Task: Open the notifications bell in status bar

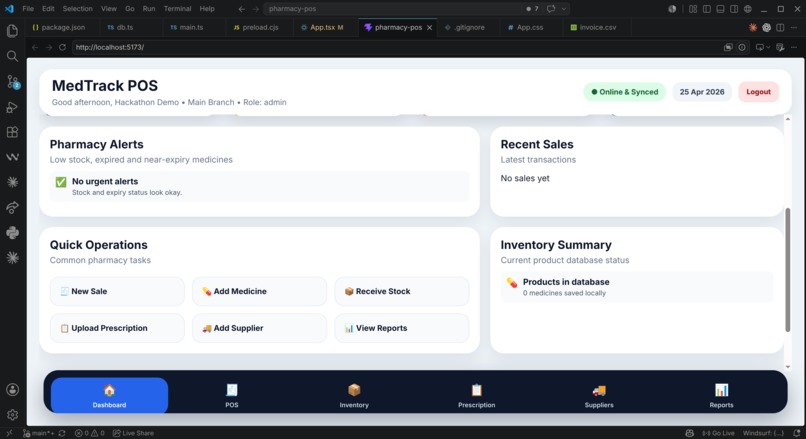Action: pos(797,433)
